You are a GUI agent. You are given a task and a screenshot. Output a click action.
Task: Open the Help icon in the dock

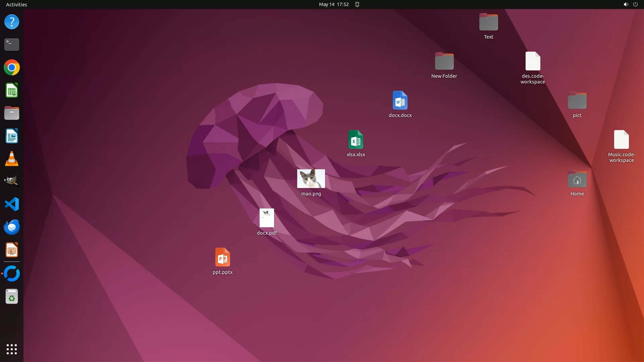coord(12,22)
